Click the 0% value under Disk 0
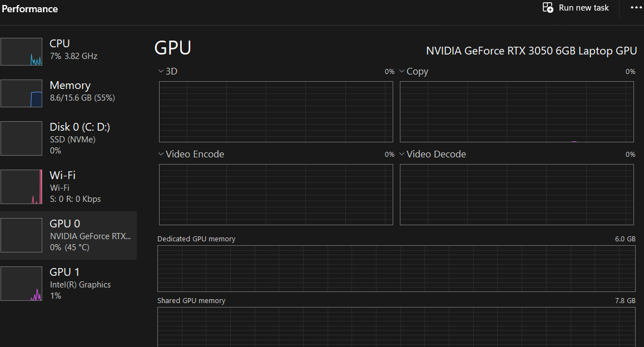The image size is (644, 347). pos(56,151)
